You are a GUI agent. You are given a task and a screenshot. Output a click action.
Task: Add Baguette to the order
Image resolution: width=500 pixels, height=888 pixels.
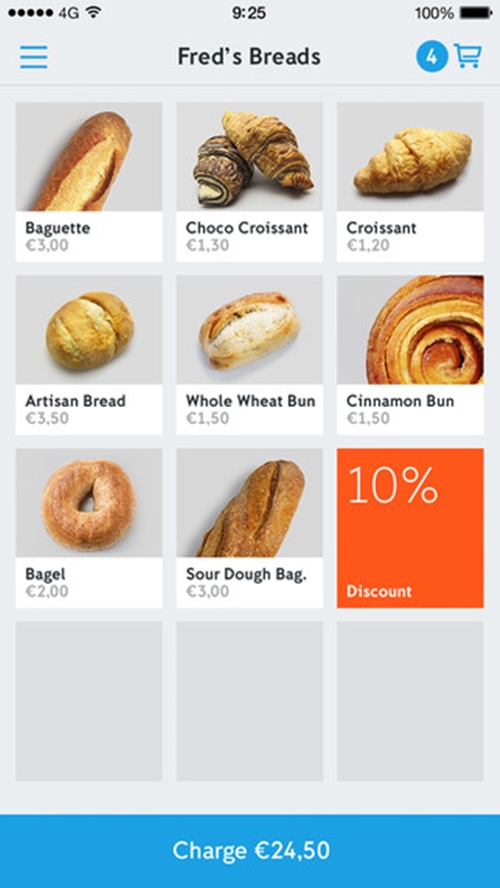click(89, 182)
